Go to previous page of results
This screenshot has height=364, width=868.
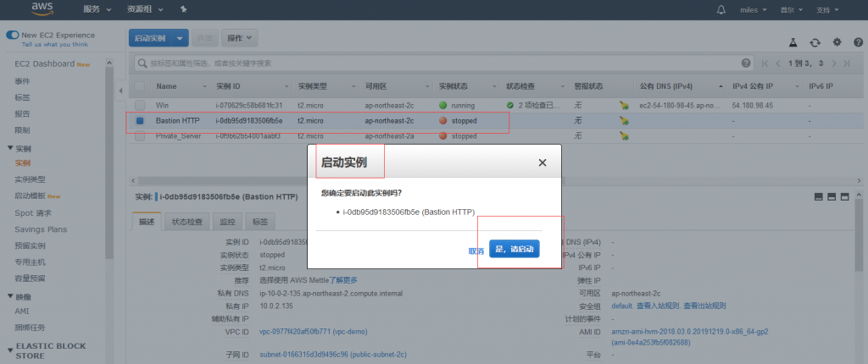coord(778,63)
